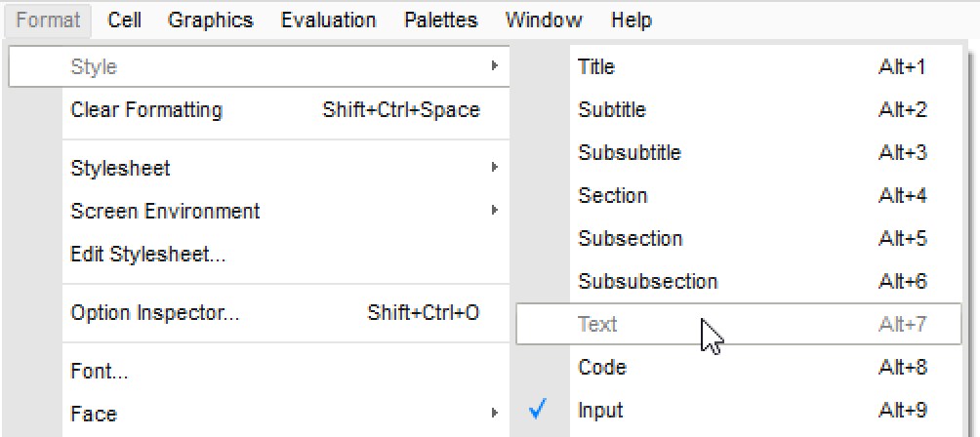
Task: Open the Format menu
Action: (x=48, y=20)
